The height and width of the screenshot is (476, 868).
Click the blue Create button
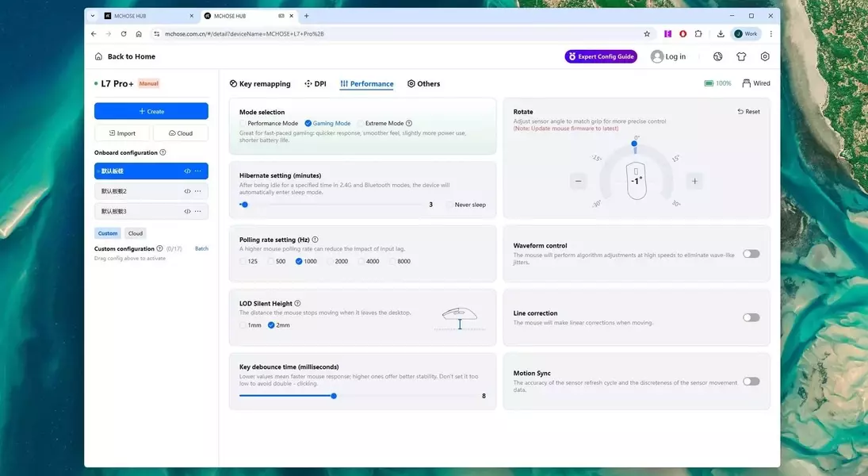click(151, 111)
